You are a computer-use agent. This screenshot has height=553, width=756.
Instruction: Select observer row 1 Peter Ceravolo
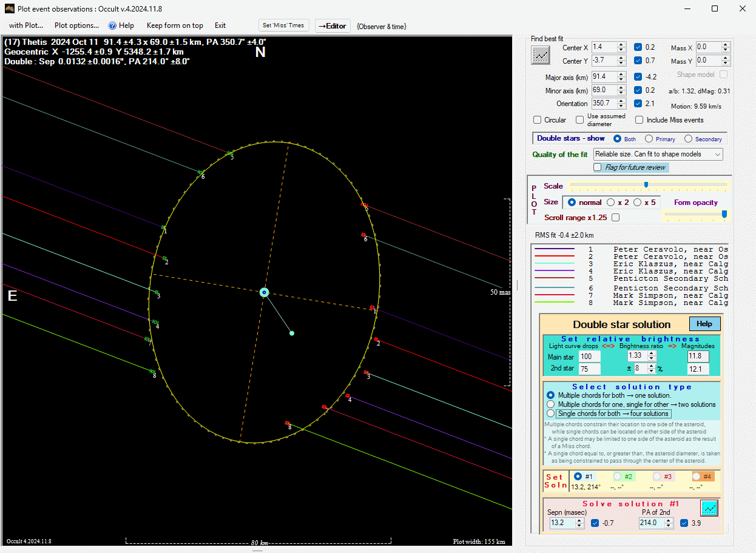(630, 249)
